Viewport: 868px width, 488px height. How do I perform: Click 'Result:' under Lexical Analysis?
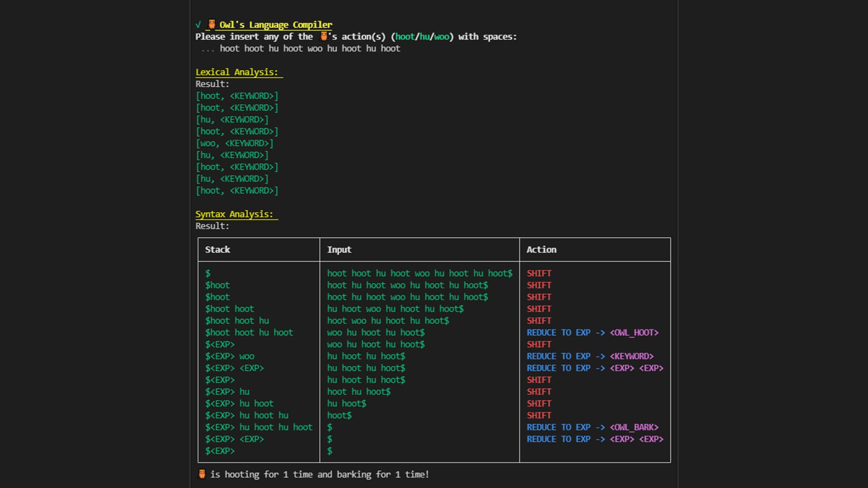[x=212, y=84]
